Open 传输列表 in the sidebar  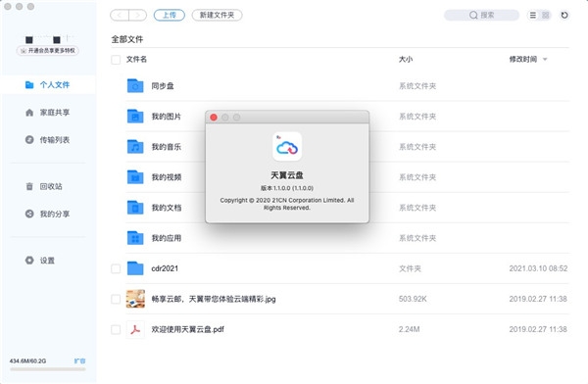(x=48, y=140)
